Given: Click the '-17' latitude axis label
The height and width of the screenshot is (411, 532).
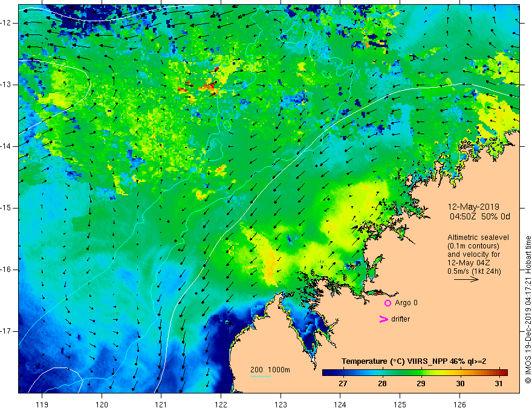Looking at the screenshot, I should 7,331.
